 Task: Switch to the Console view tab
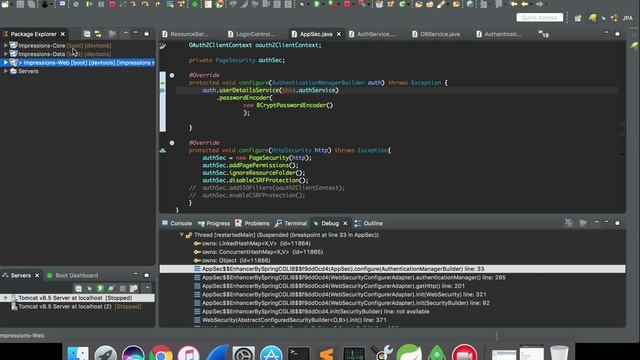click(177, 223)
